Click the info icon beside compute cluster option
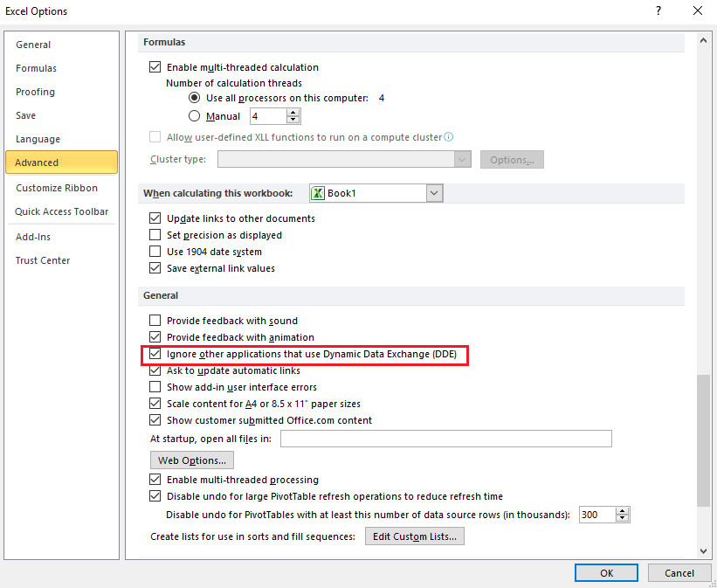 (x=449, y=137)
